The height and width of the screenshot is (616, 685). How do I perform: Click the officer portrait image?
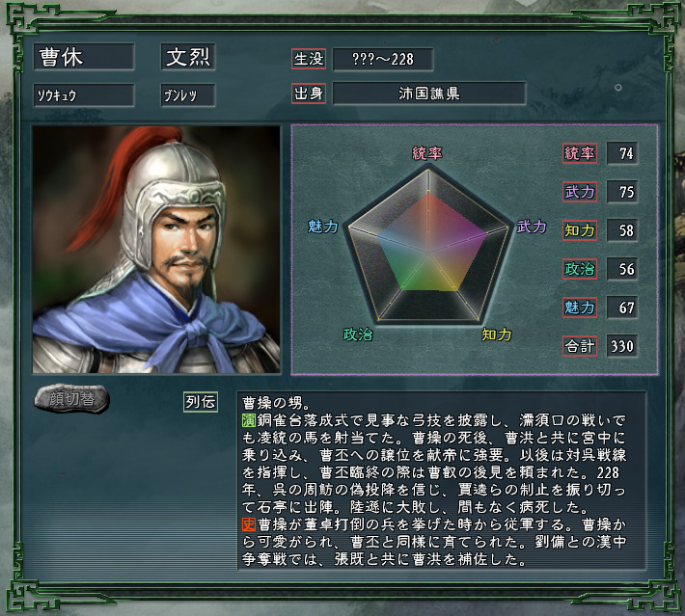(156, 250)
